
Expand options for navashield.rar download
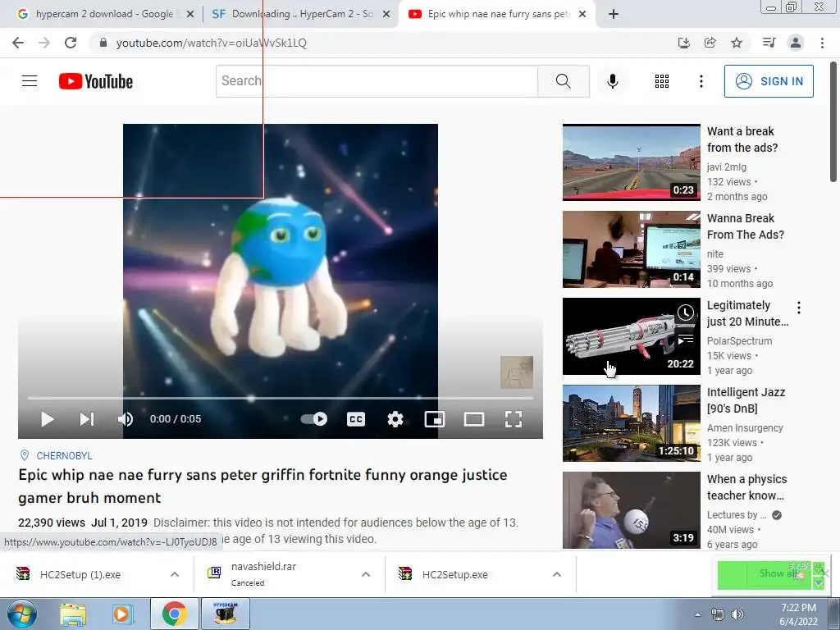pos(366,574)
